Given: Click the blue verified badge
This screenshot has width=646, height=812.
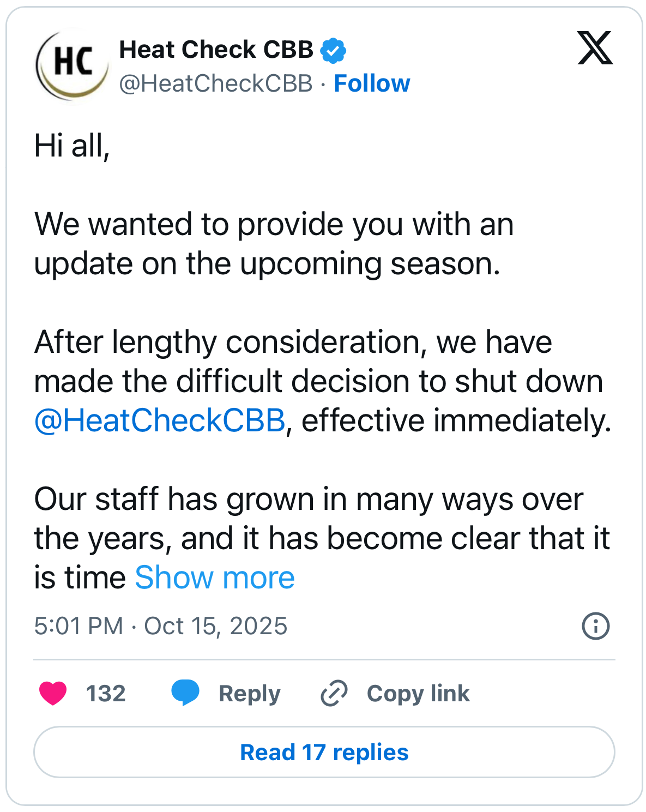Looking at the screenshot, I should coord(333,50).
